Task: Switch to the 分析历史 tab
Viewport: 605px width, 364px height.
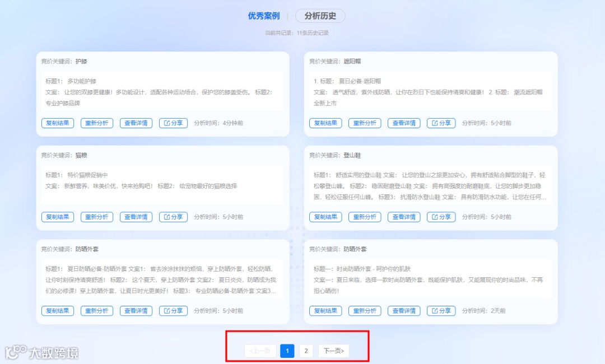Action: click(x=320, y=16)
